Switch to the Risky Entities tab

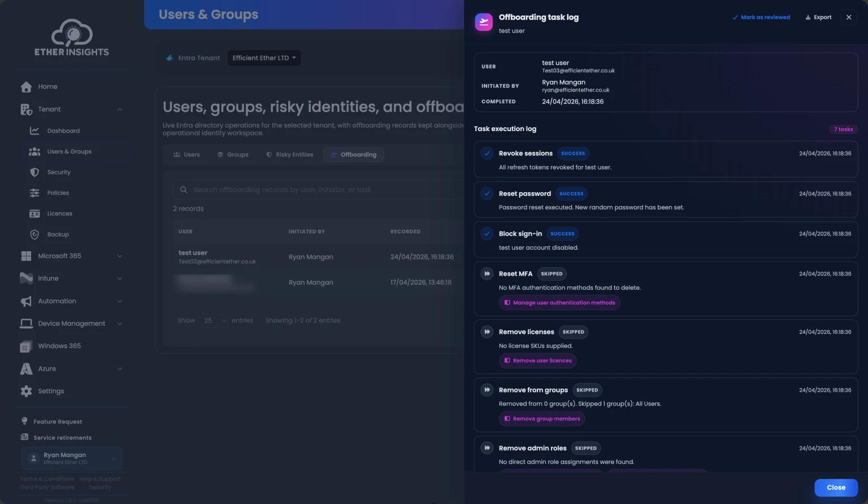(x=289, y=155)
